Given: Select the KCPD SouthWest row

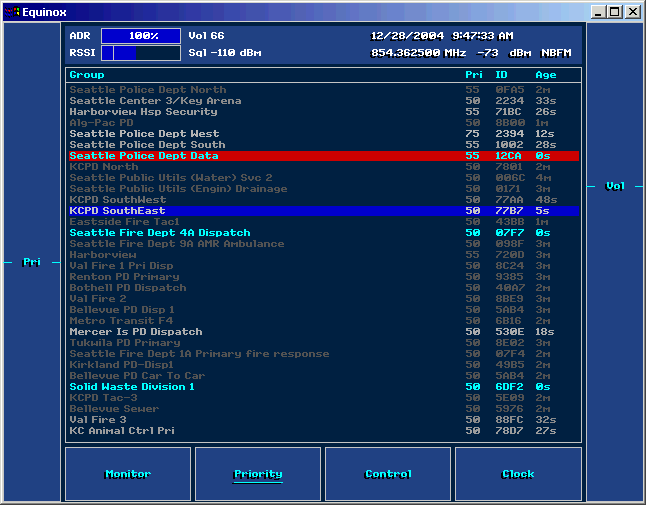Looking at the screenshot, I should pos(324,200).
